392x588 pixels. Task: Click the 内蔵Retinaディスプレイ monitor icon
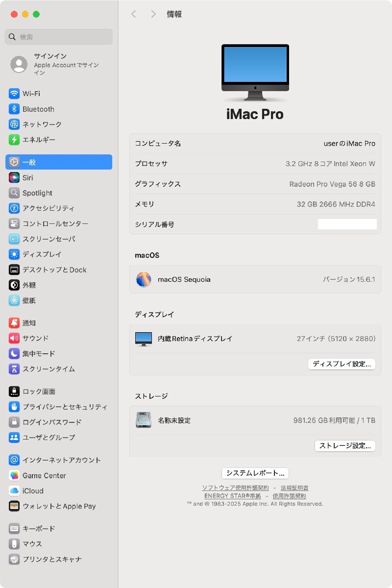(x=144, y=339)
